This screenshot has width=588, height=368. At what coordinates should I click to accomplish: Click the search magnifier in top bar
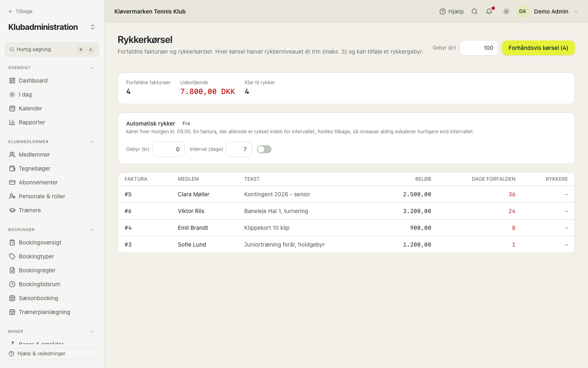click(474, 11)
